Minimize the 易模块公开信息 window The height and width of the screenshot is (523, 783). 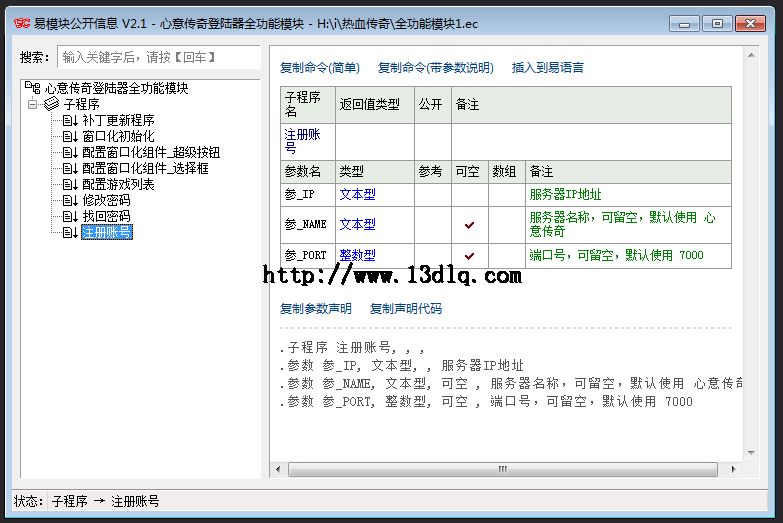coord(685,23)
